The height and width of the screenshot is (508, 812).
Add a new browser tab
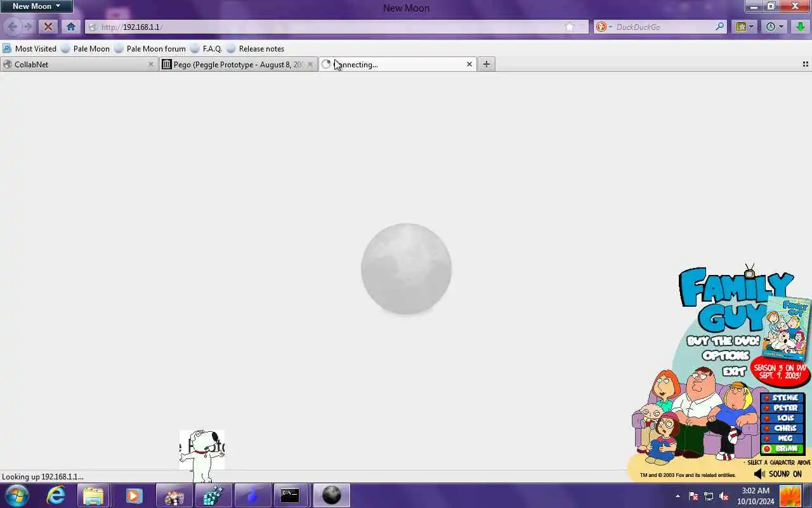pyautogui.click(x=486, y=64)
